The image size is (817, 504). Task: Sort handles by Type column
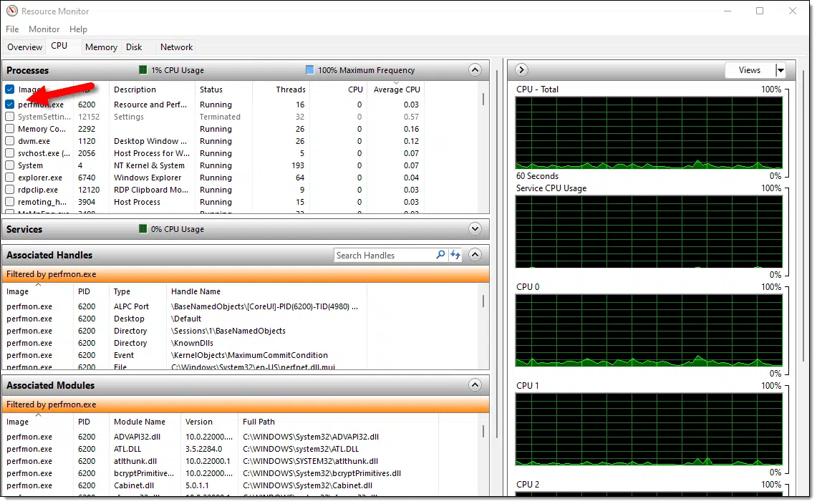[x=122, y=291]
